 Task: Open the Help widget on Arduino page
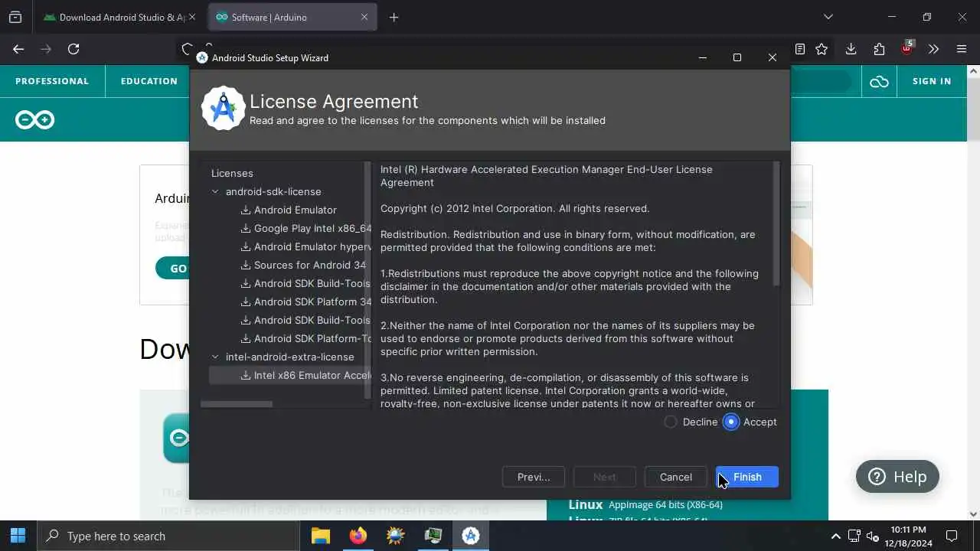(897, 477)
